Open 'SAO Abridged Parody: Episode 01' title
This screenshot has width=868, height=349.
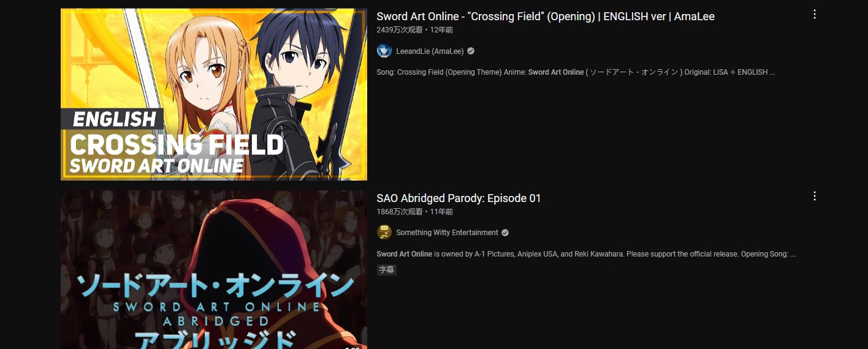pos(459,198)
